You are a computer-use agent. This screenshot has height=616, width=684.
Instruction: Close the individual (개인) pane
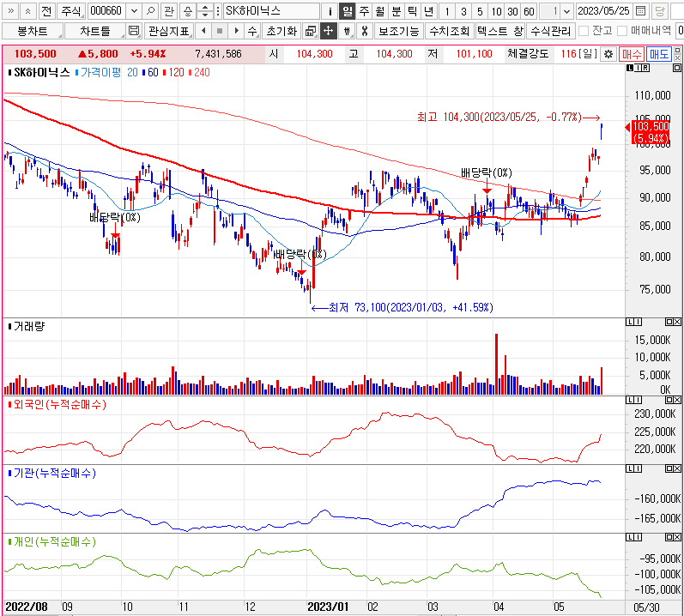coord(676,537)
